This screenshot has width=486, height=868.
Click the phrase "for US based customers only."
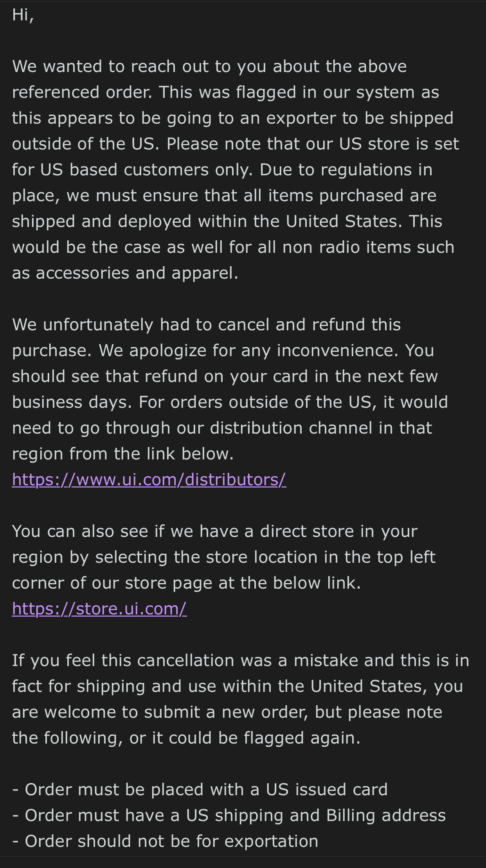point(132,170)
